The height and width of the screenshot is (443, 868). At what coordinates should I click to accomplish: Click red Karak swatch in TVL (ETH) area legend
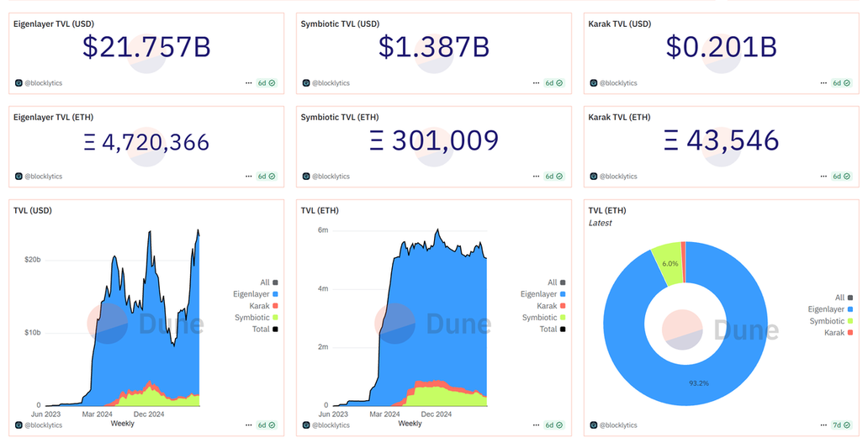563,306
